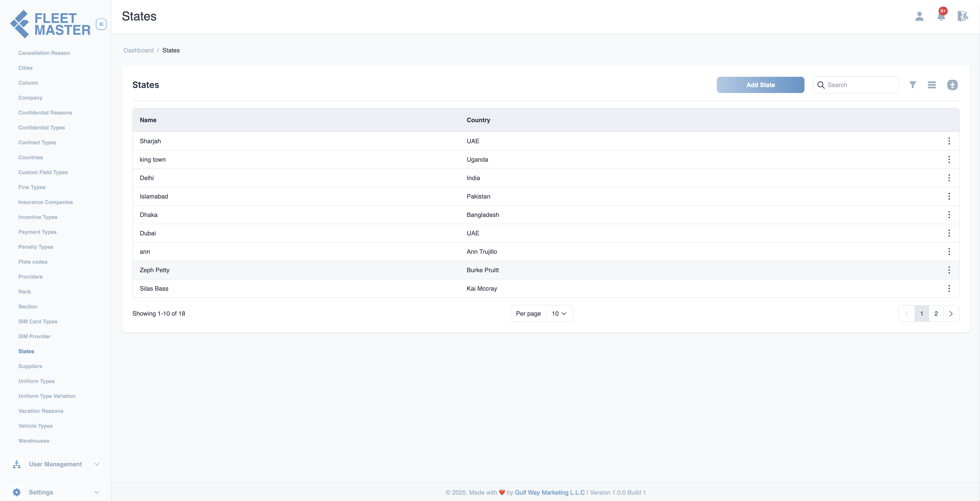The height and width of the screenshot is (501, 980).
Task: Open Countries in sidebar
Action: 31,157
